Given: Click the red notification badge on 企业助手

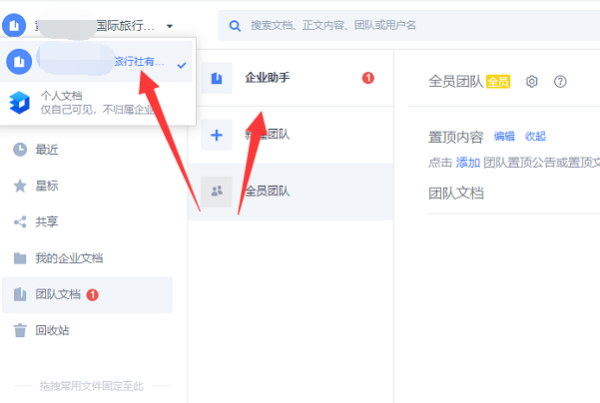Looking at the screenshot, I should click(x=368, y=78).
